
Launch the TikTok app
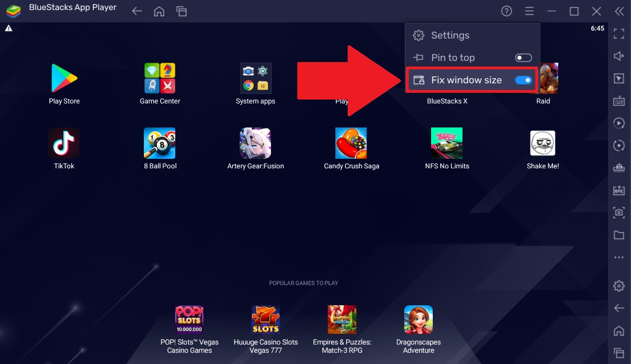(x=63, y=143)
